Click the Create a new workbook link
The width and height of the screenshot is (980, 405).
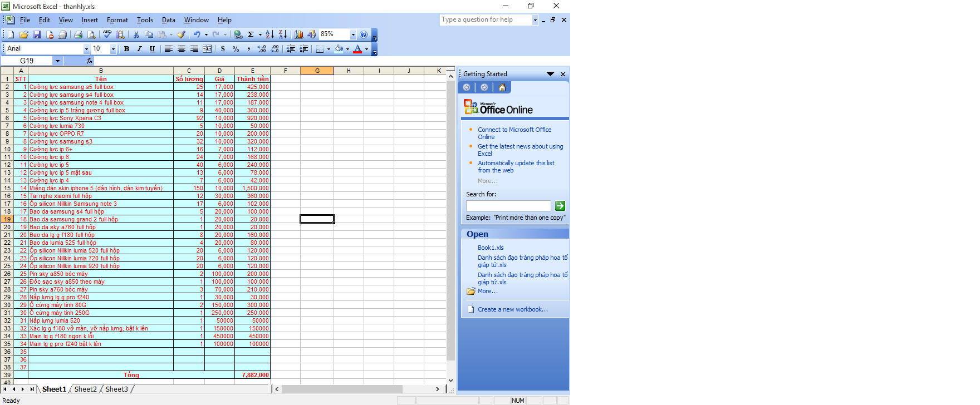point(512,309)
